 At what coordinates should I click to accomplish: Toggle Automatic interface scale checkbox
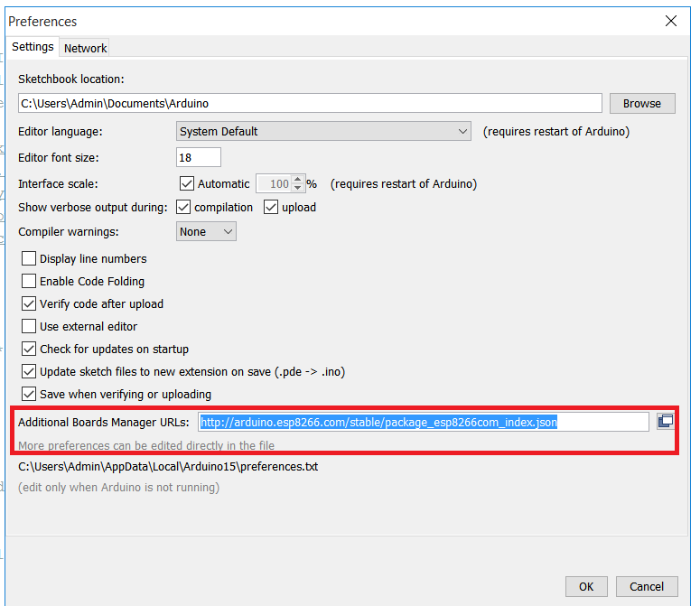(187, 183)
